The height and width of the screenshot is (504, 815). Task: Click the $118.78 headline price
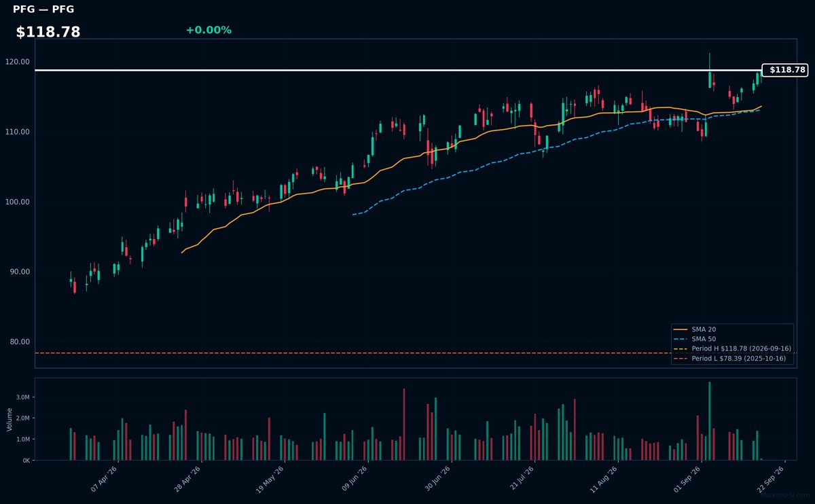(x=48, y=32)
